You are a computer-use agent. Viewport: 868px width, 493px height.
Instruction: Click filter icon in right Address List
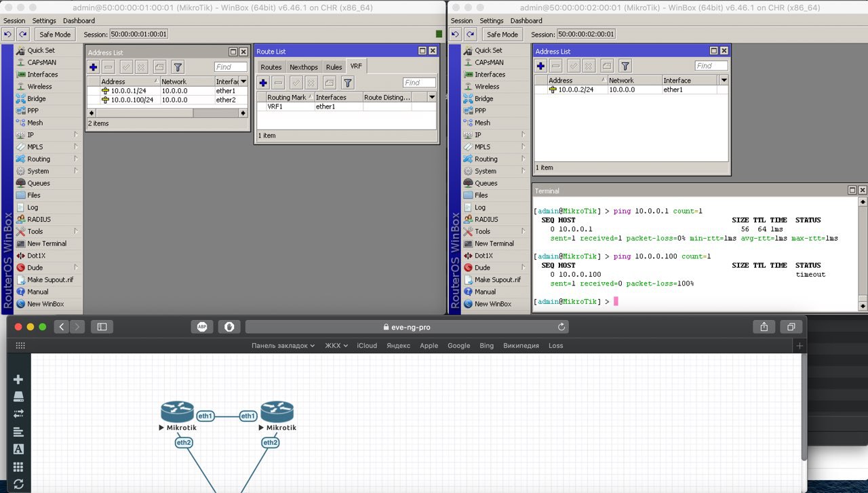click(x=625, y=66)
